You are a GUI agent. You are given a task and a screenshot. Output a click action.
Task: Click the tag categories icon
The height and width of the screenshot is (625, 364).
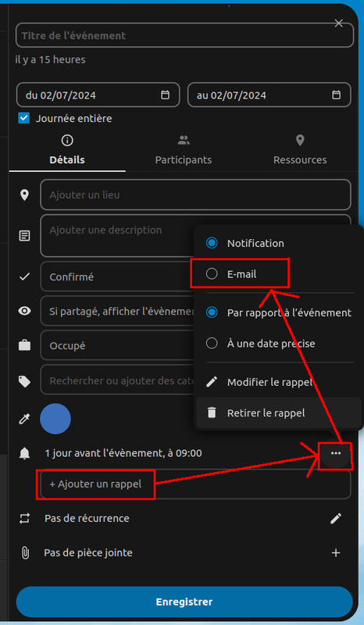click(25, 381)
